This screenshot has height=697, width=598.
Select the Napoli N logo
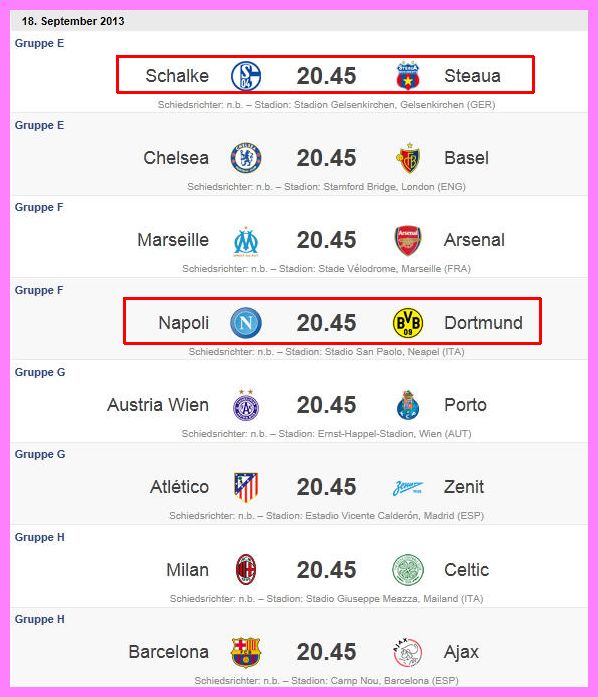pos(246,323)
